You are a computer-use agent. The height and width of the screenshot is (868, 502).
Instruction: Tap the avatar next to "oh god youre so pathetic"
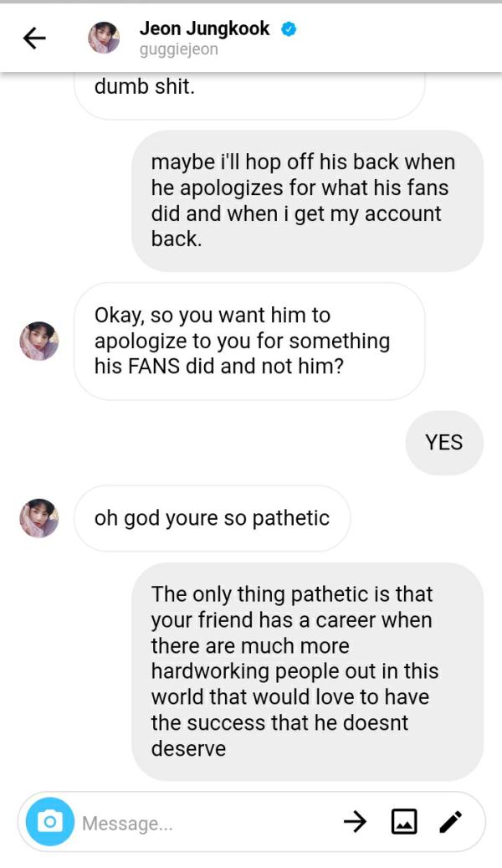coord(39,518)
